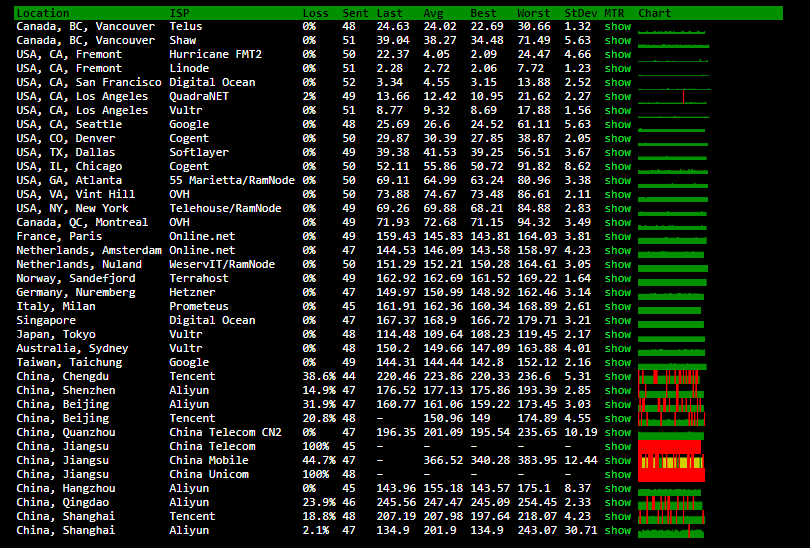Open show link for New York Telehouse/RamNode

(x=618, y=208)
